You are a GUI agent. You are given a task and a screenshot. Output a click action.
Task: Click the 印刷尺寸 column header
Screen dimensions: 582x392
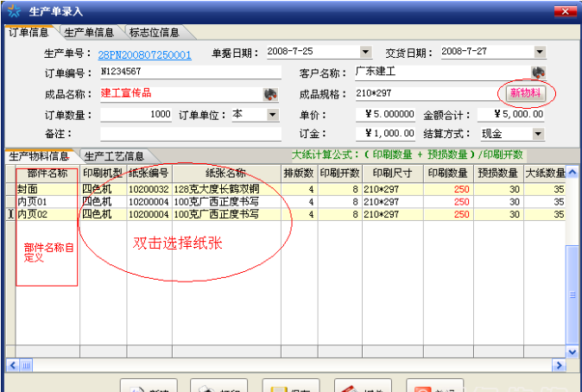[x=393, y=174]
